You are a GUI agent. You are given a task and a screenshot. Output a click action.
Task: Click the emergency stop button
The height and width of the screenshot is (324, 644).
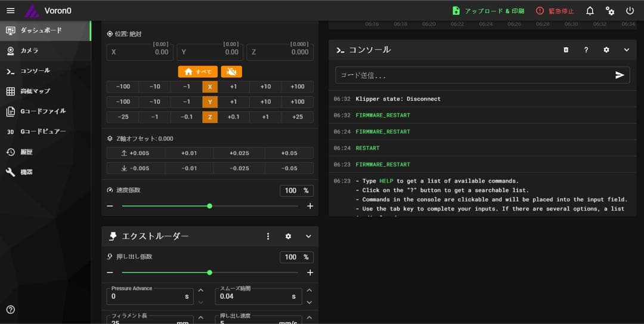(555, 11)
